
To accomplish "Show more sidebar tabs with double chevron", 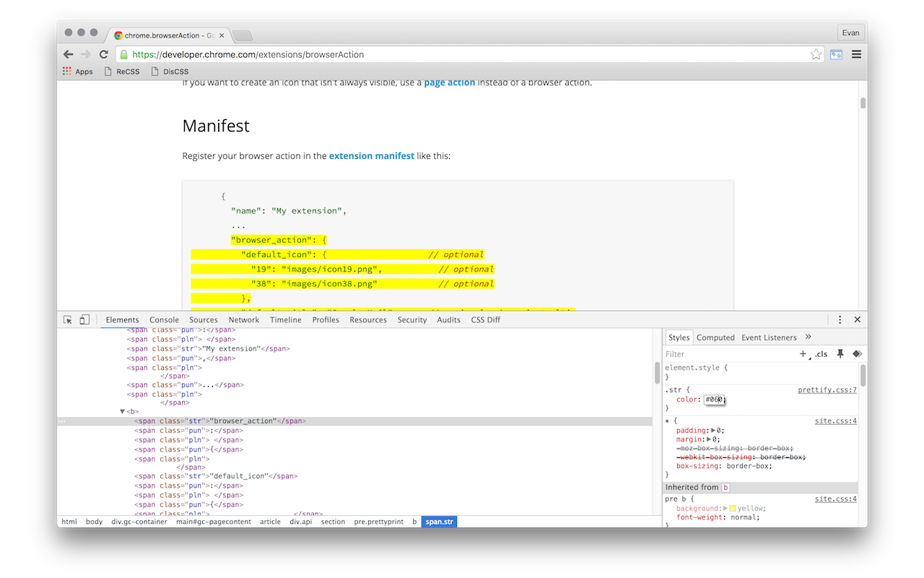I will pos(808,337).
